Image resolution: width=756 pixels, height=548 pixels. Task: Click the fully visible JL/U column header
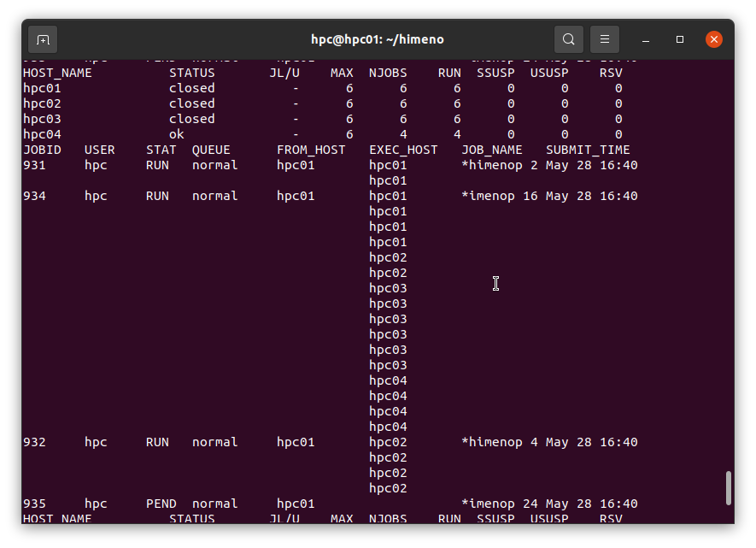pos(284,73)
